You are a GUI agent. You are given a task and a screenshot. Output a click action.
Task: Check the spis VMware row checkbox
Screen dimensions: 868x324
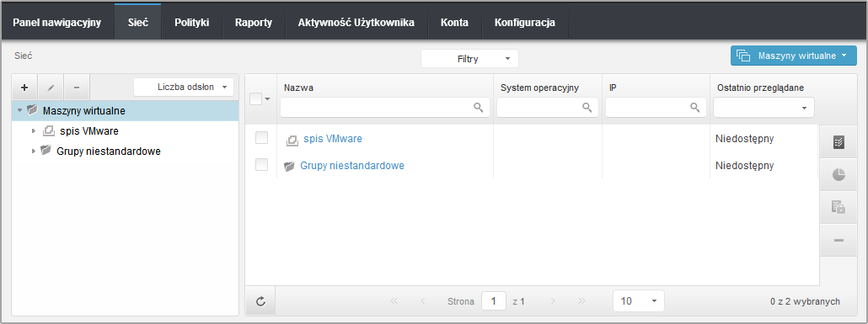pyautogui.click(x=261, y=138)
